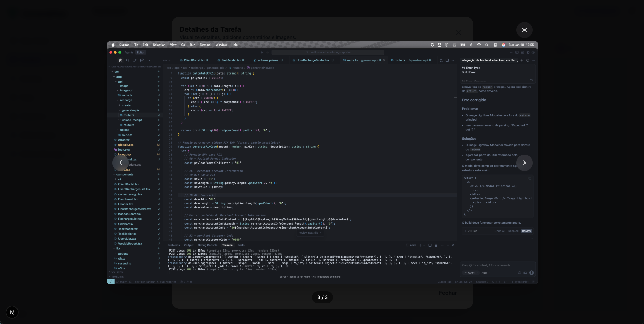The height and width of the screenshot is (324, 644).
Task: Click the Review button in the chat panel
Action: click(527, 231)
